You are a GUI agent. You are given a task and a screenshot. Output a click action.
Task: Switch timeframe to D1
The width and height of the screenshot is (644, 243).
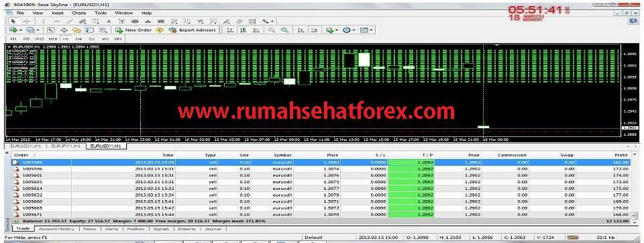[x=92, y=39]
